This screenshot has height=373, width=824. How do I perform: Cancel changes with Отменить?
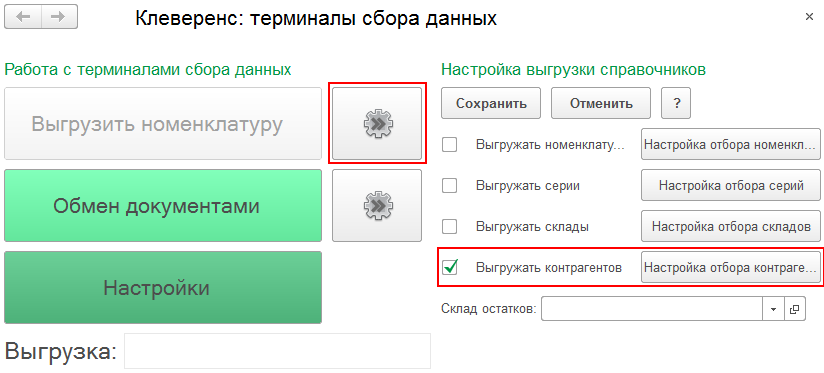coord(601,103)
